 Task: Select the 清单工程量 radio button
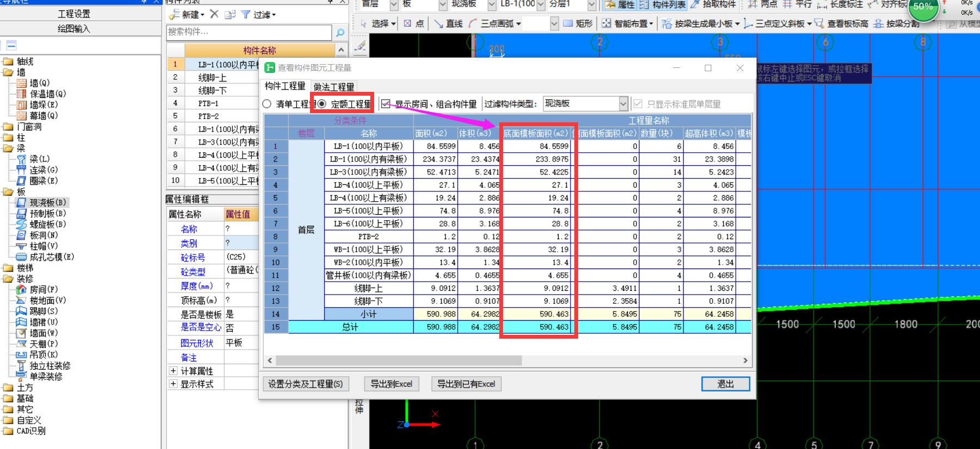(x=266, y=104)
